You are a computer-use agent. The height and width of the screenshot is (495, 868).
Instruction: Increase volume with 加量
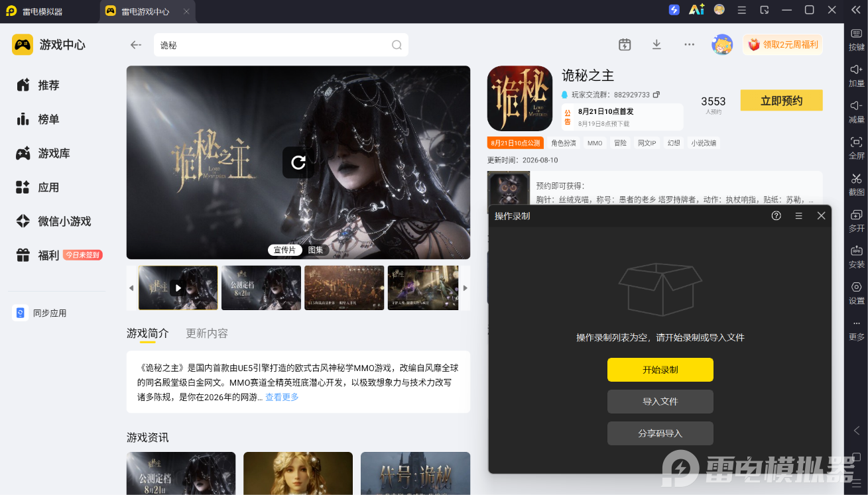(857, 76)
